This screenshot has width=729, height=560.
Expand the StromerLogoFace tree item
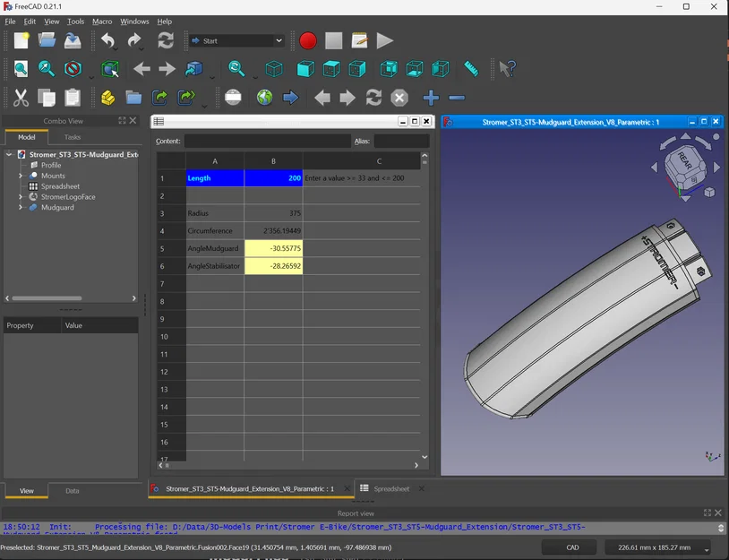pyautogui.click(x=21, y=197)
